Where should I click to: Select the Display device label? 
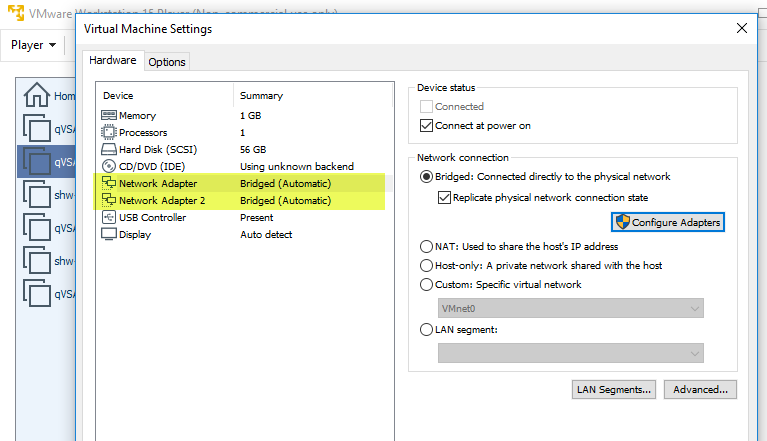(135, 235)
